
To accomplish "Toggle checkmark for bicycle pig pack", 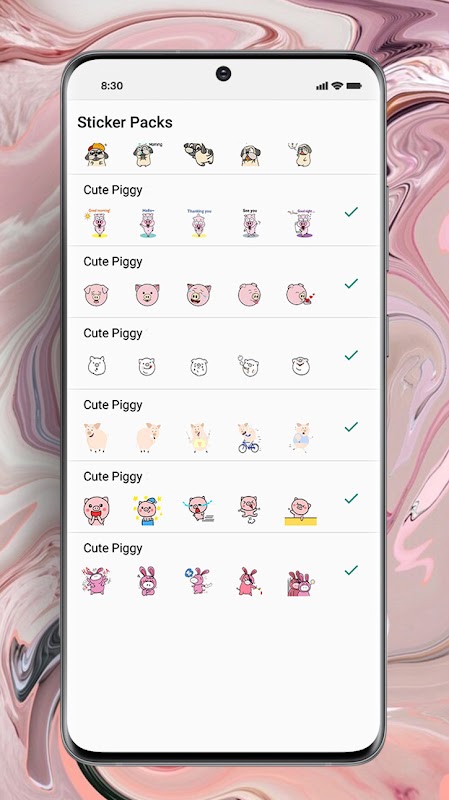I will coord(351,427).
